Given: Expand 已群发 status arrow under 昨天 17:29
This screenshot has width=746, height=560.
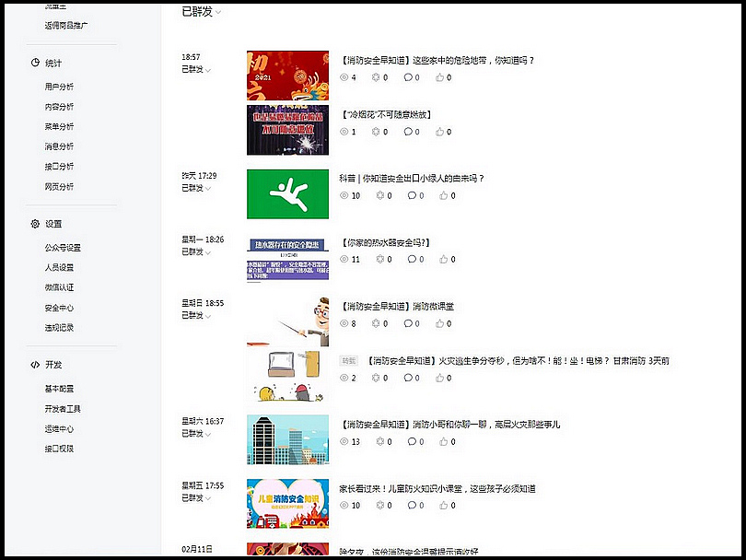Looking at the screenshot, I should pos(208,189).
